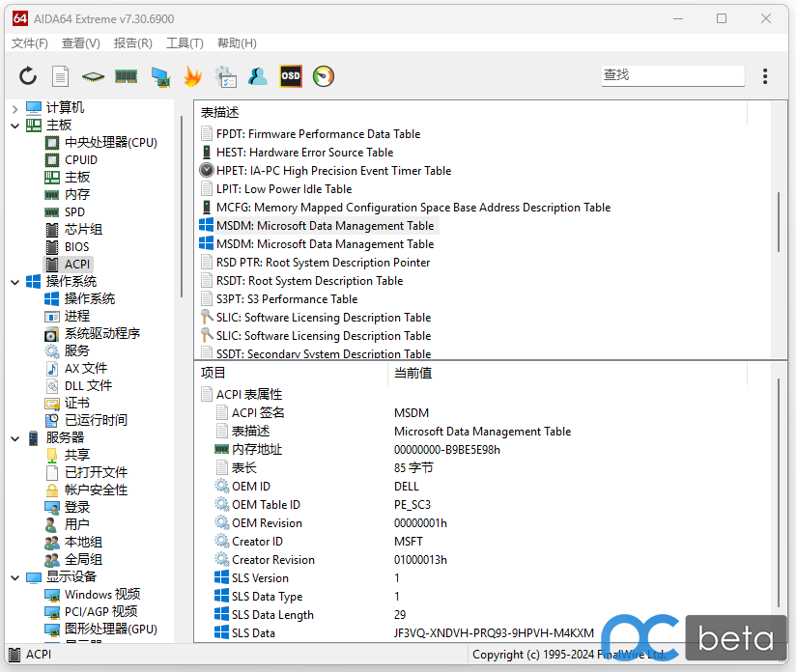The height and width of the screenshot is (672, 796).
Task: Open the three-dot options menu
Action: (x=765, y=76)
